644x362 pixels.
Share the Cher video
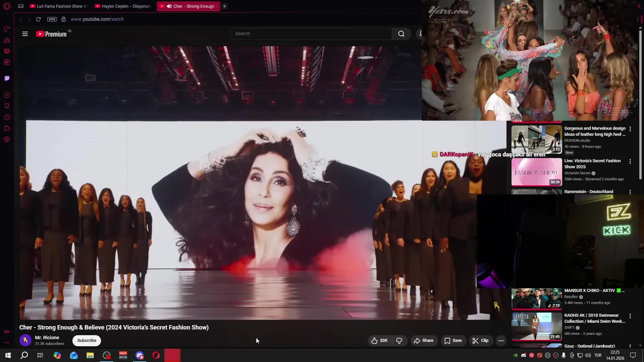[423, 341]
